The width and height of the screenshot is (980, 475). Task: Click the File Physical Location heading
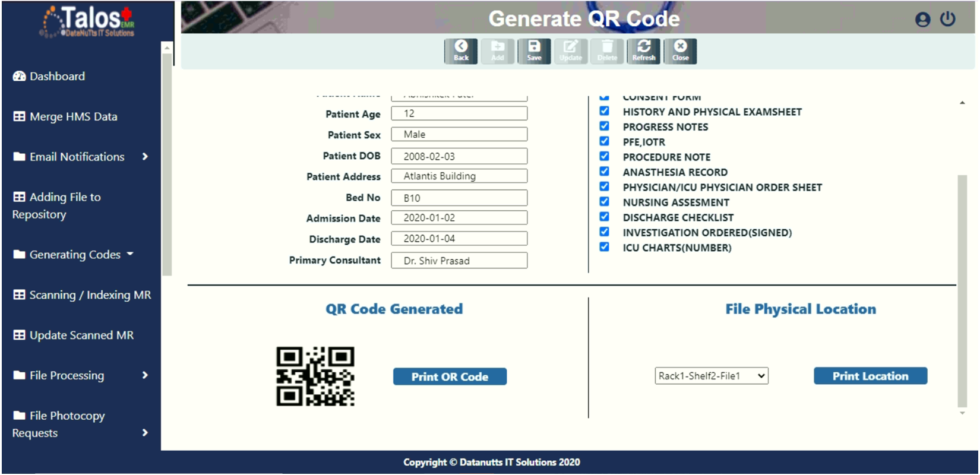[x=801, y=309]
